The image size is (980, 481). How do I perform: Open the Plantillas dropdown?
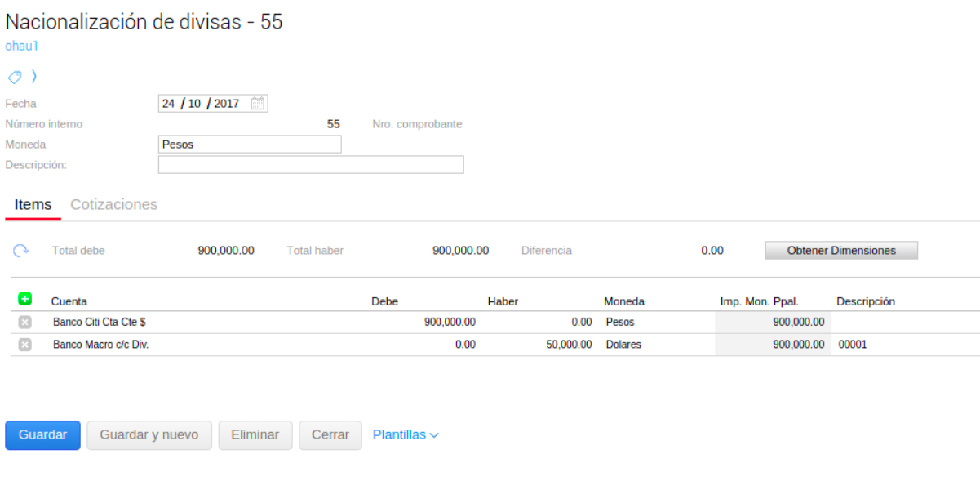pos(406,435)
